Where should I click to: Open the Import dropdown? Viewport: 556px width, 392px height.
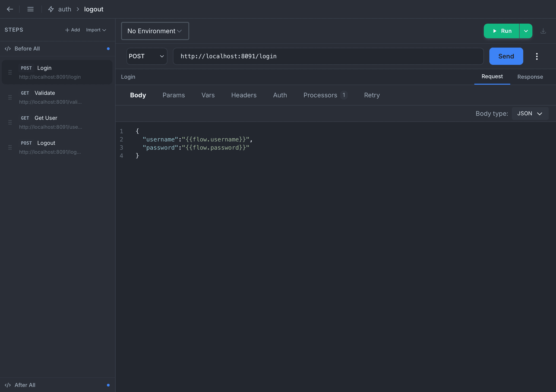pyautogui.click(x=96, y=30)
